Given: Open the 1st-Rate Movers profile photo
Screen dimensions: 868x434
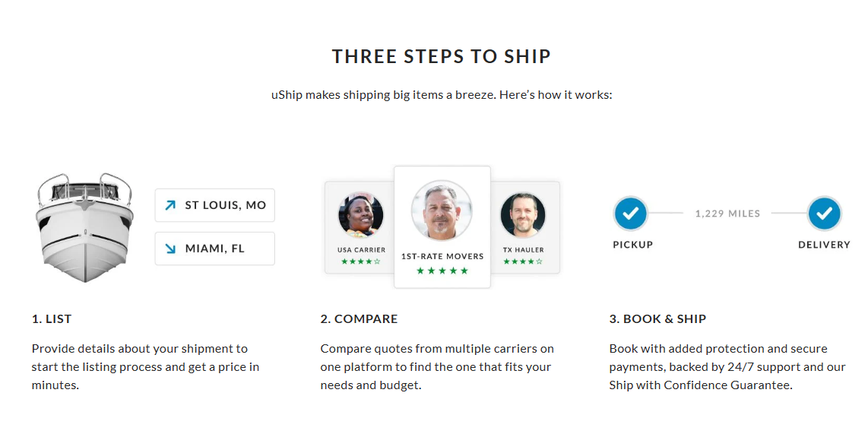Looking at the screenshot, I should [x=442, y=210].
